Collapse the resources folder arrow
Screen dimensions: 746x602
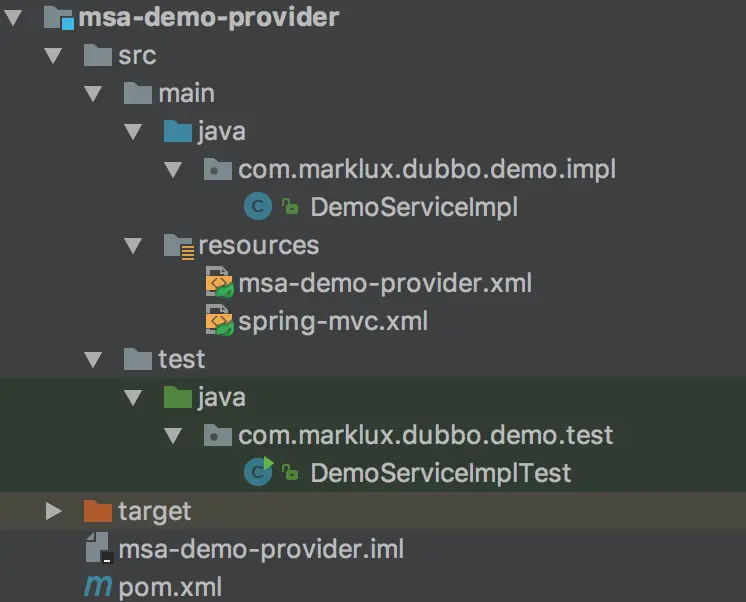click(133, 246)
